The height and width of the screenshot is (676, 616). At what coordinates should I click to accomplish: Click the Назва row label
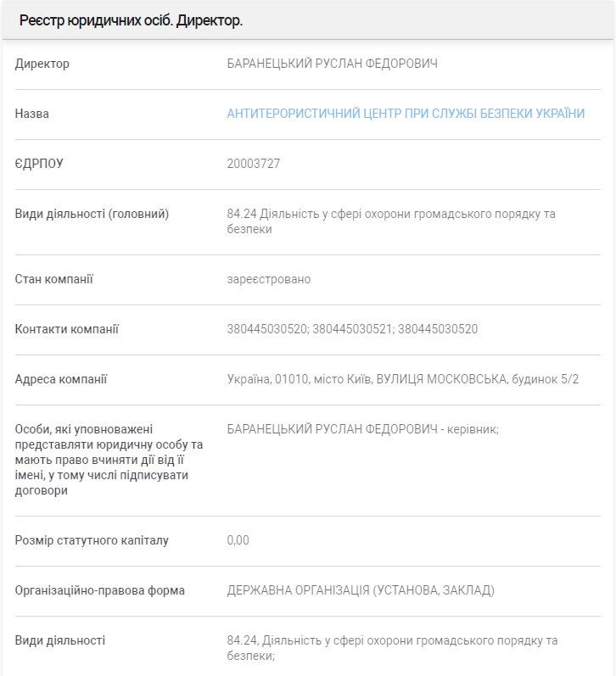(32, 114)
